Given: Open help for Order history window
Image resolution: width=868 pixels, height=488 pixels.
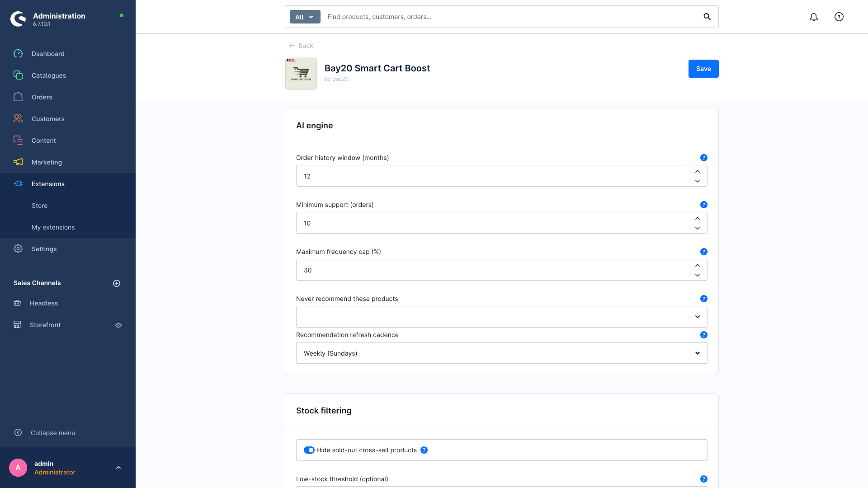Looking at the screenshot, I should [x=704, y=158].
